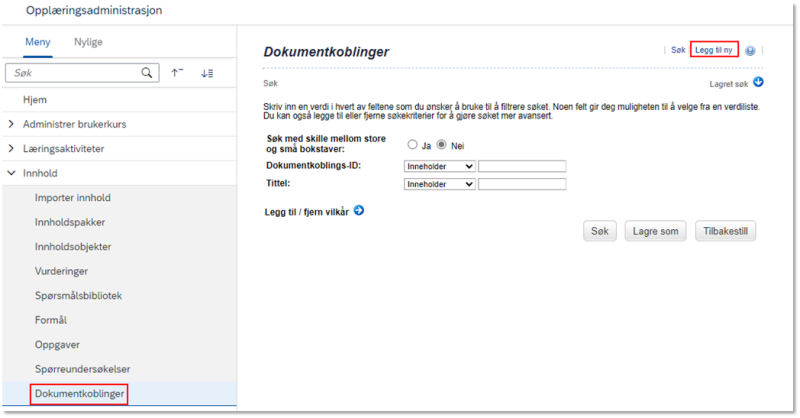Select the Ja radio button
Screen dimensions: 800x418
click(x=412, y=145)
